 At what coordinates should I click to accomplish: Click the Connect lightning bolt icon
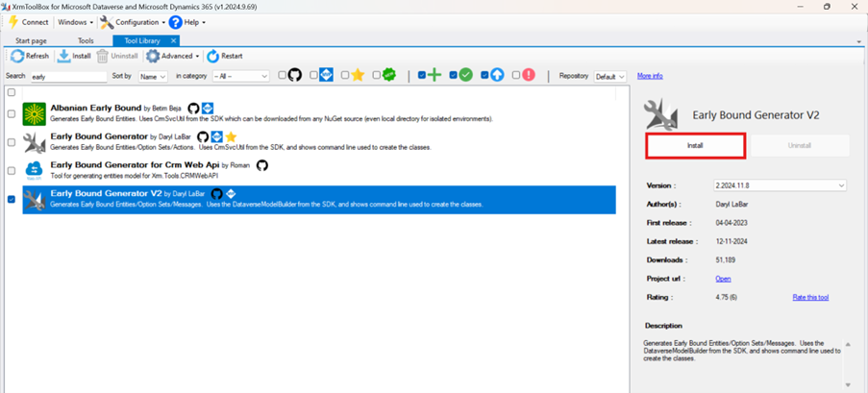[13, 22]
